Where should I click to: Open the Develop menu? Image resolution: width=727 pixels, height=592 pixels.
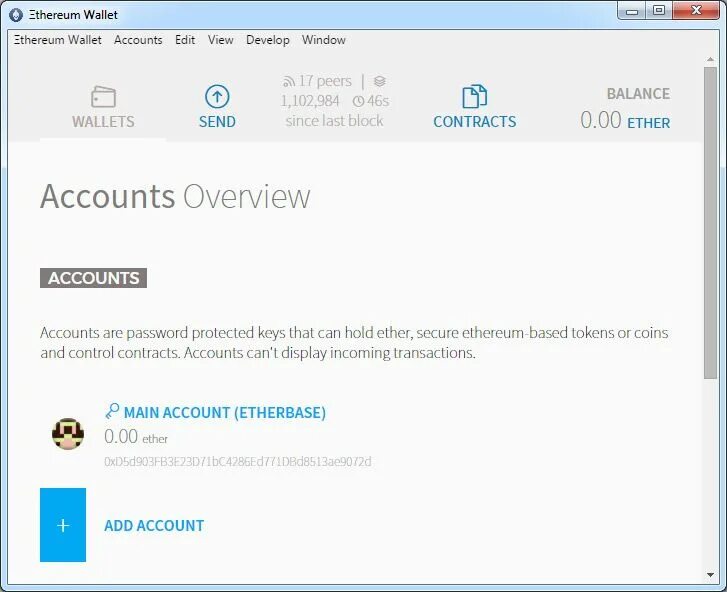coord(268,40)
